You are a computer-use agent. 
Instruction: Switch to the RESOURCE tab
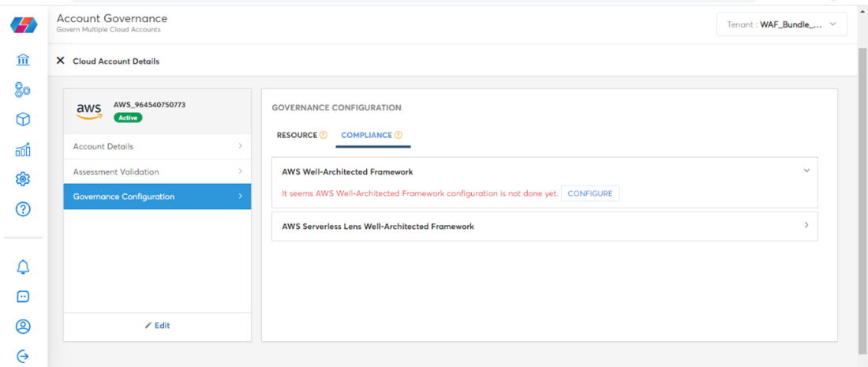click(297, 135)
